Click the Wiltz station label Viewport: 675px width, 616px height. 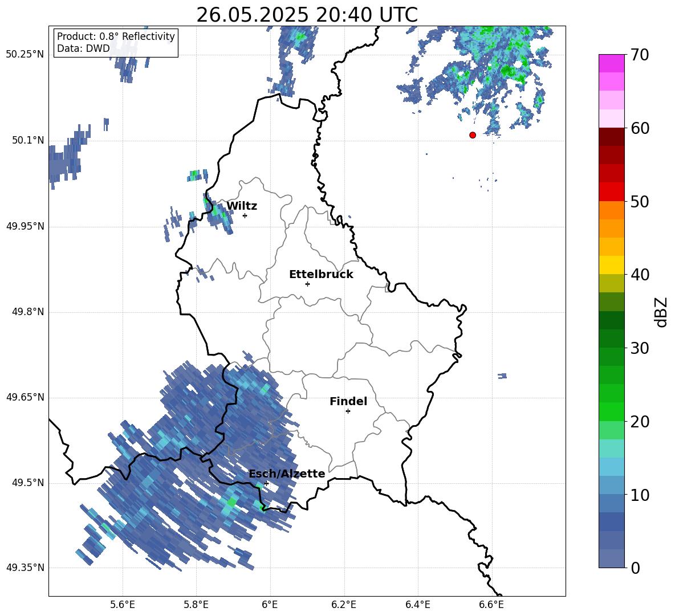click(x=242, y=206)
